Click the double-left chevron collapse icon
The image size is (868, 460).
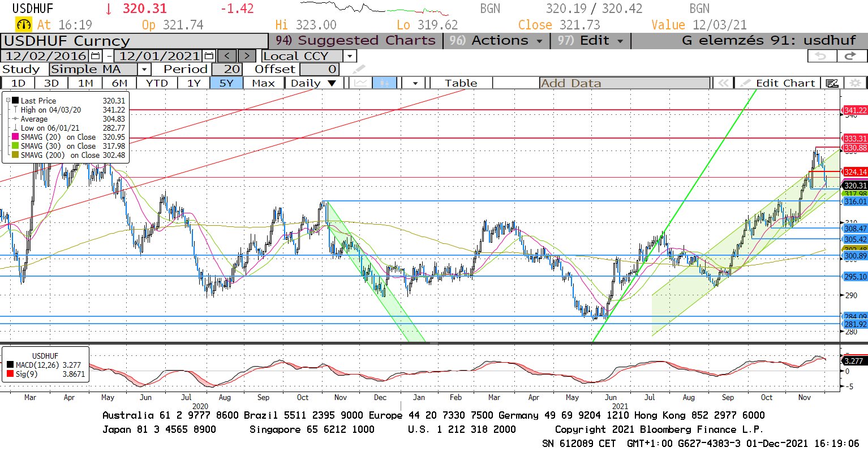[x=723, y=83]
